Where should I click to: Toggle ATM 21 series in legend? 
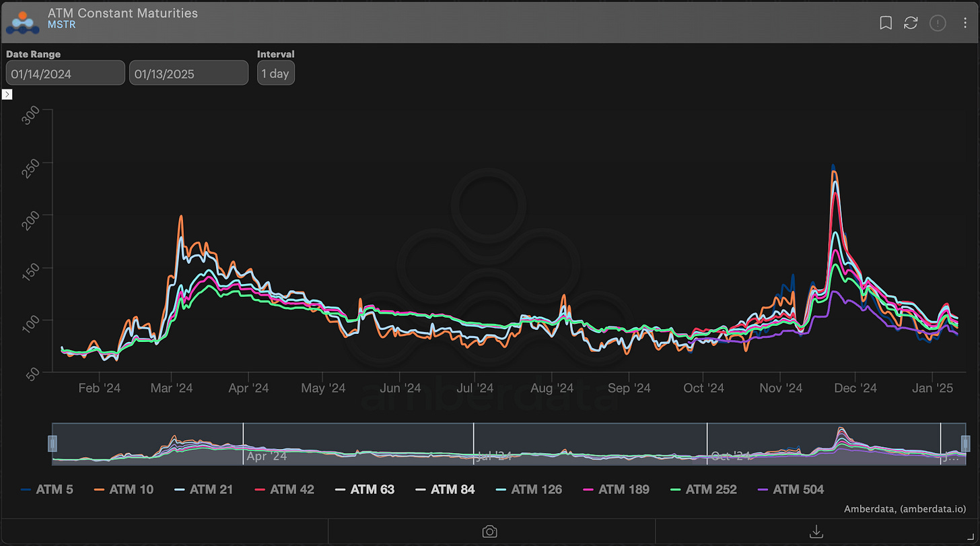pos(203,489)
